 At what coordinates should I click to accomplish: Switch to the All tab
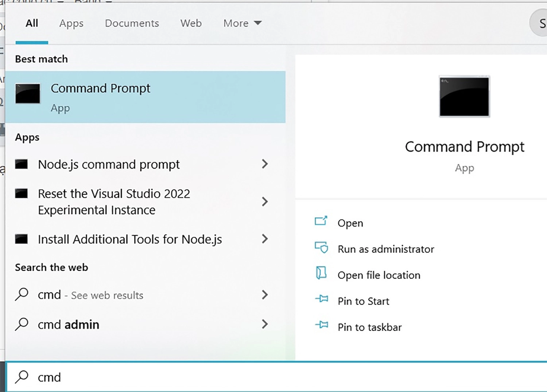coord(32,23)
